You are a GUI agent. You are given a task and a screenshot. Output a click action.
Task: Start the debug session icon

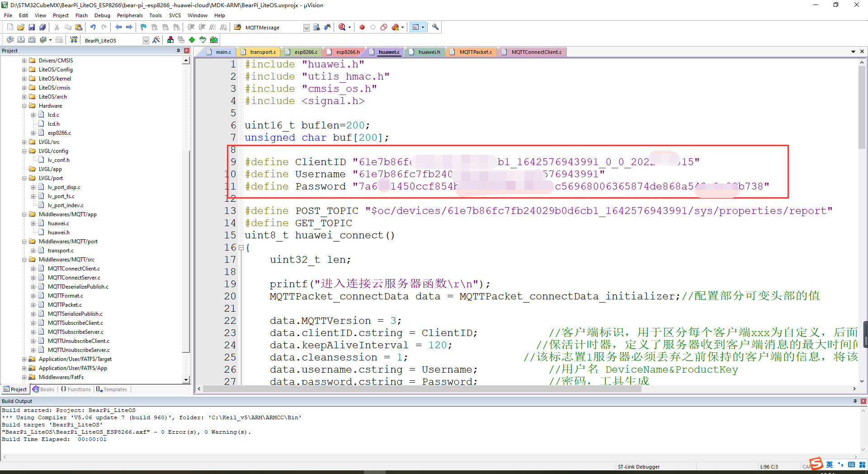tap(342, 27)
